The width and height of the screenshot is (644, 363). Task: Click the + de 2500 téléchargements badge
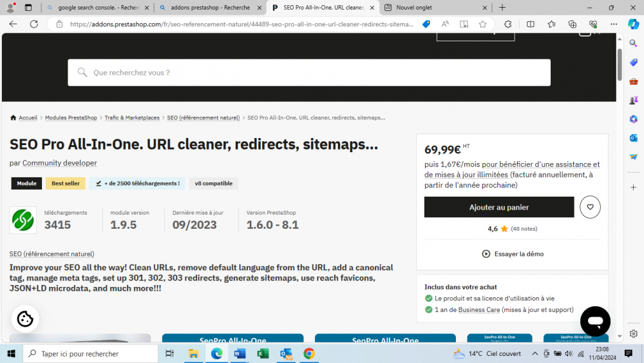(x=137, y=183)
